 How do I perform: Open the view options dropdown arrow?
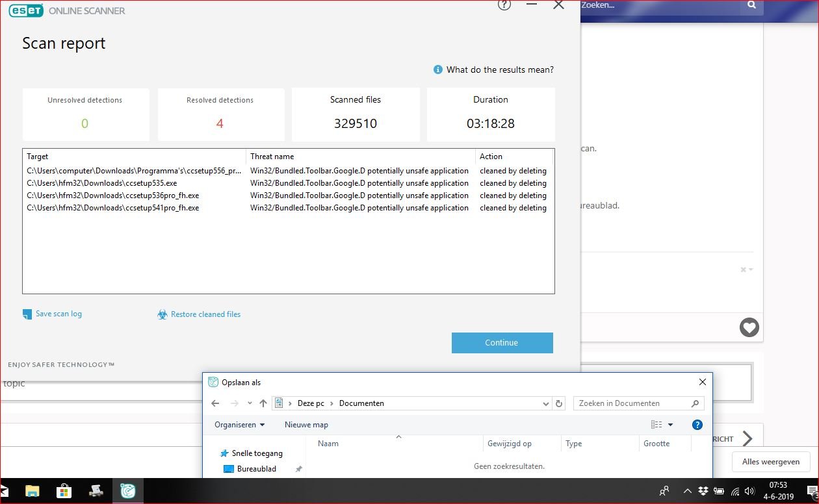click(x=670, y=425)
